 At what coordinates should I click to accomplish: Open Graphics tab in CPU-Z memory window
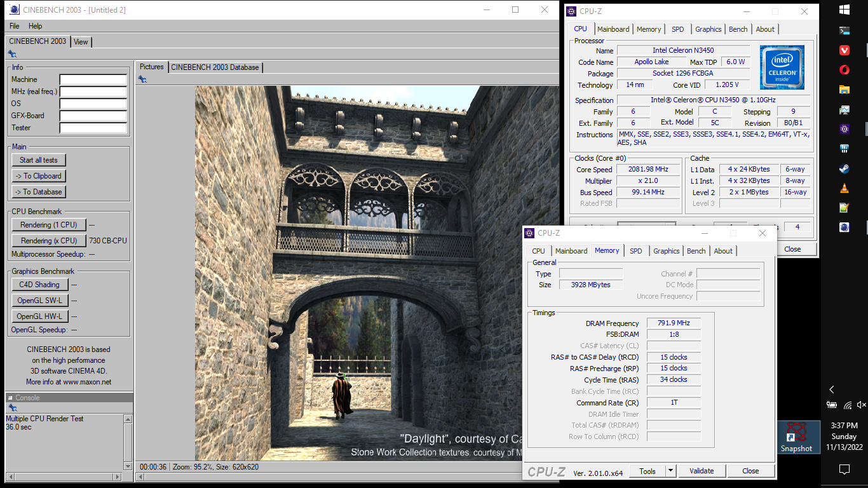pyautogui.click(x=666, y=251)
